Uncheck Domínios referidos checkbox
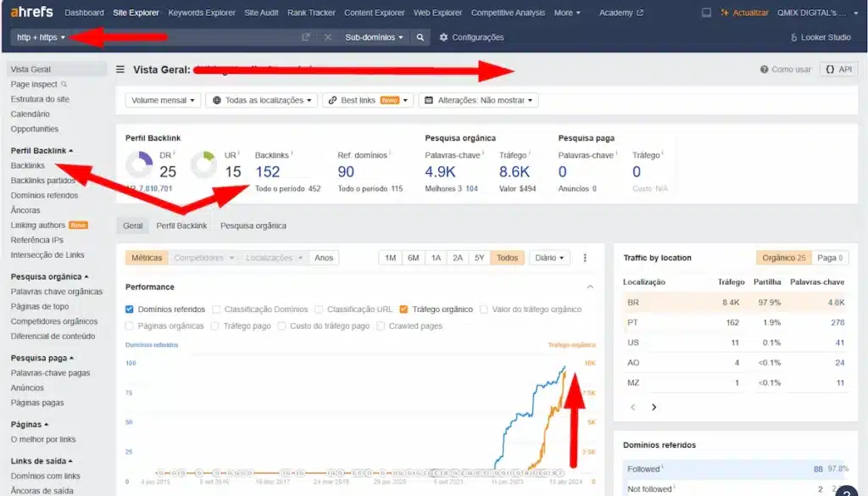The image size is (868, 496). pyautogui.click(x=129, y=309)
